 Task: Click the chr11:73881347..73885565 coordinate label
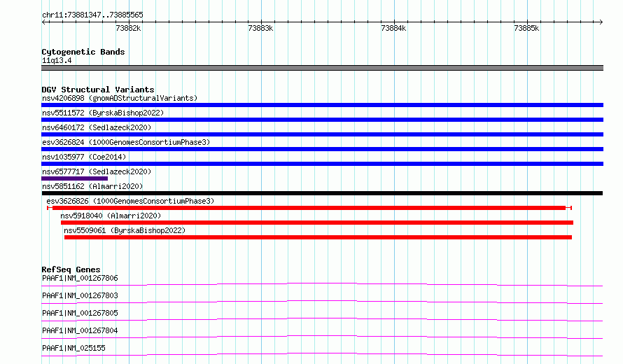click(x=92, y=15)
